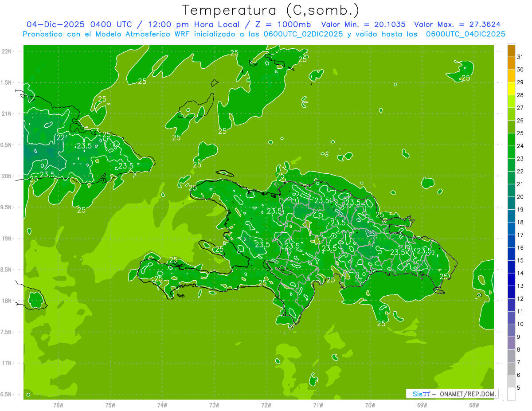This screenshot has width=532, height=411.
Task: Click the Valor Max. = 27.3624 readout
Action: coord(458,24)
